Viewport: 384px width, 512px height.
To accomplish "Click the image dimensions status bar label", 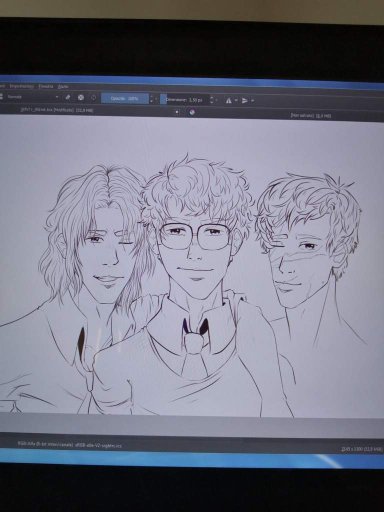I will 362,449.
